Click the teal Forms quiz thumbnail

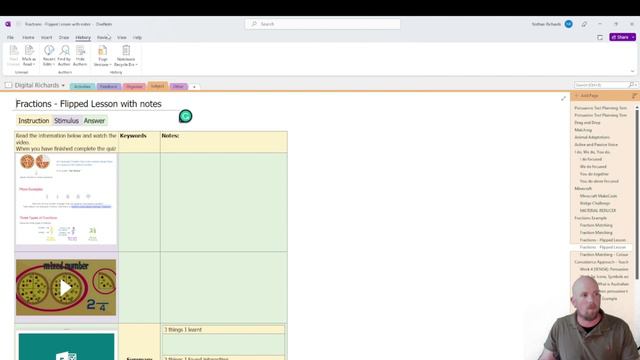(67, 346)
